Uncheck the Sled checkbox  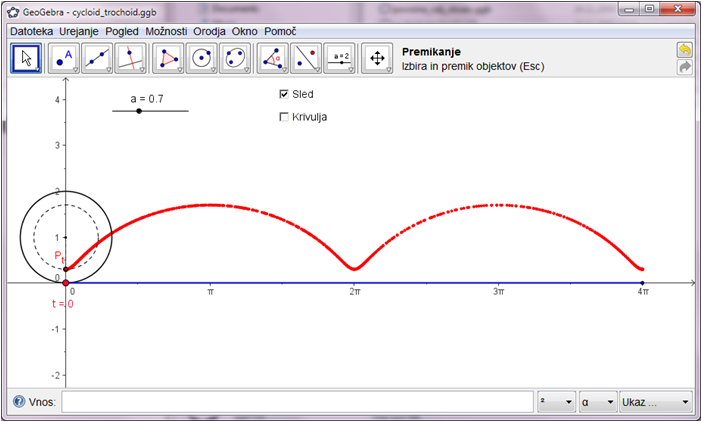(x=284, y=94)
